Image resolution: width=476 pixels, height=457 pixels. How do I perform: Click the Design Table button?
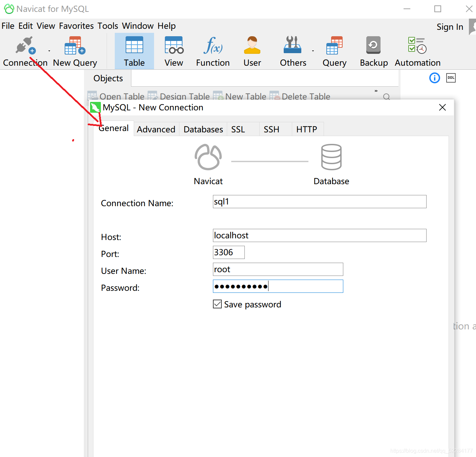(179, 96)
